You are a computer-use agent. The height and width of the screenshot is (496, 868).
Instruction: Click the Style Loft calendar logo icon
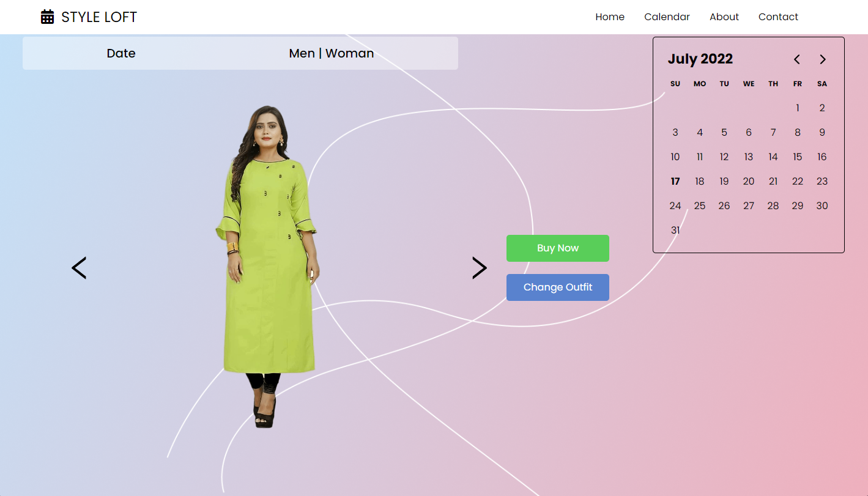(48, 17)
